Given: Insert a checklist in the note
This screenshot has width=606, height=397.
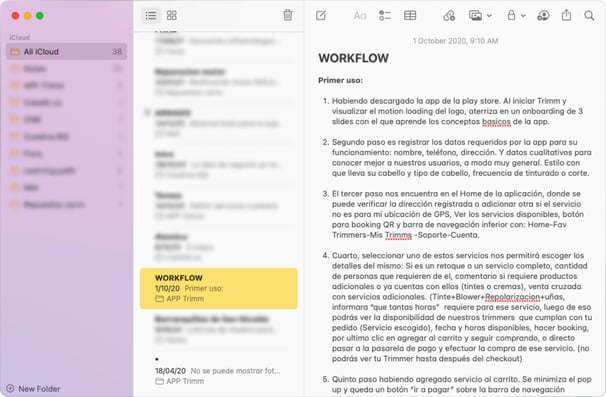Looking at the screenshot, I should (x=385, y=15).
